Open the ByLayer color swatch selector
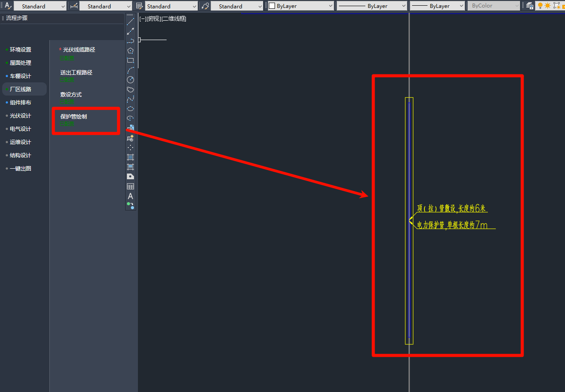Viewport: 565px width, 392px height. [301, 6]
